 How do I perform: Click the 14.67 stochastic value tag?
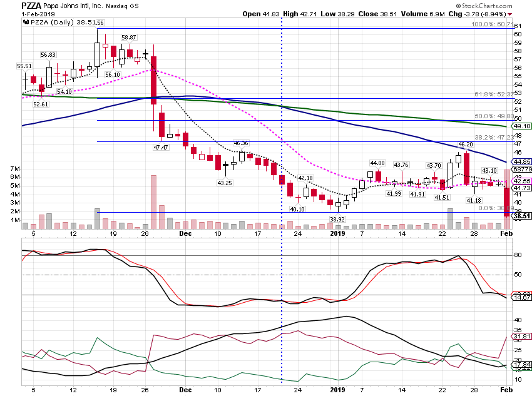coord(521,298)
